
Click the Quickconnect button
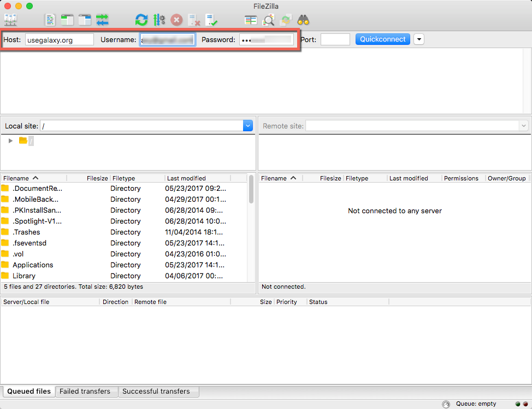[383, 39]
